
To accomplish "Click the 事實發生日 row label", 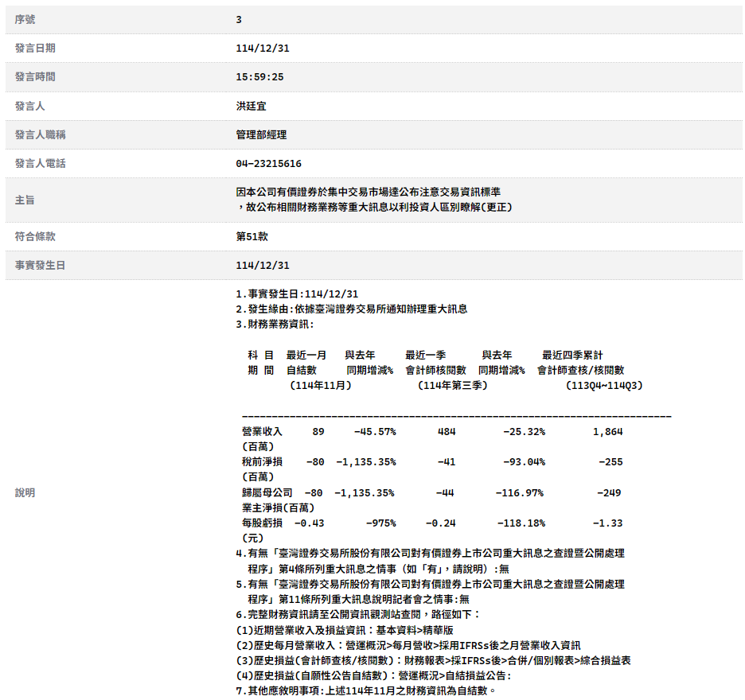I will point(40,265).
